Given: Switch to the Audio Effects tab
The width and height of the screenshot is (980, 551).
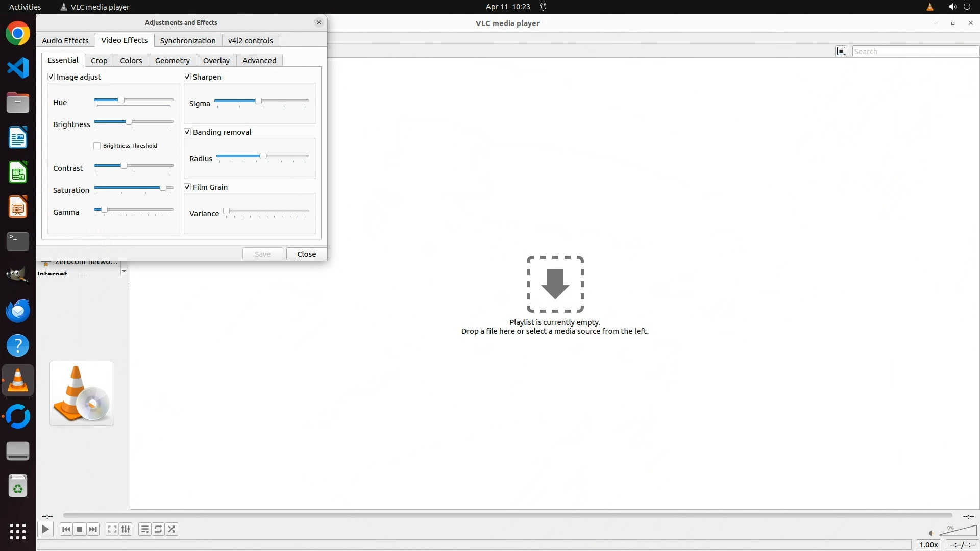Looking at the screenshot, I should [x=65, y=40].
